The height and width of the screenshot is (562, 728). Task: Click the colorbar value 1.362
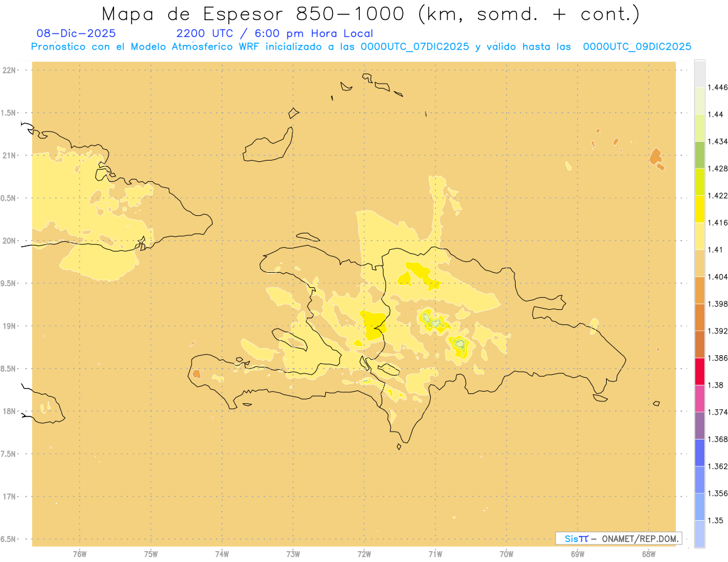pyautogui.click(x=718, y=466)
